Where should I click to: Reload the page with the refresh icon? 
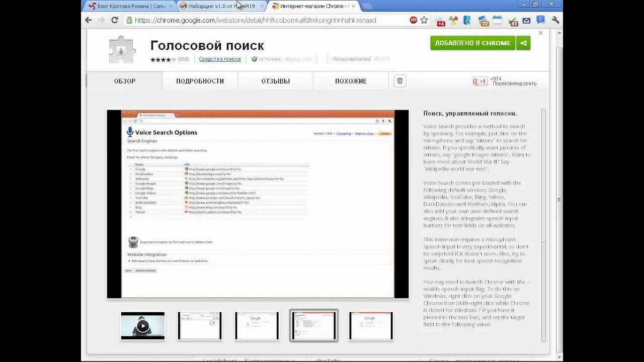point(114,20)
